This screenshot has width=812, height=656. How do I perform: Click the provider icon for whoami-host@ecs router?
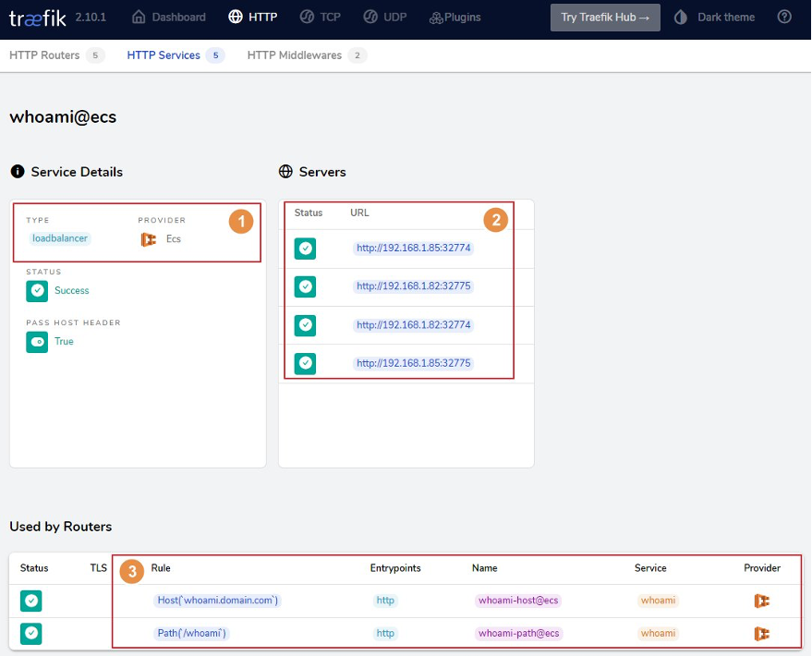(762, 601)
